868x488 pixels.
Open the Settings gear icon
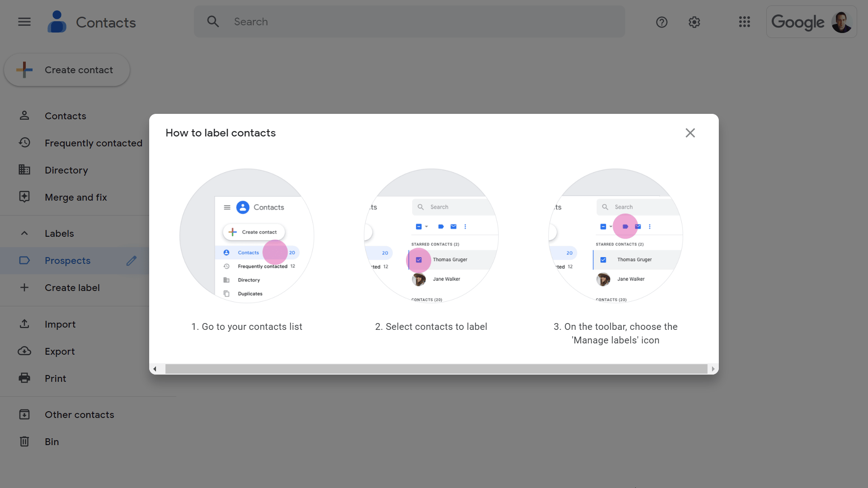point(694,22)
